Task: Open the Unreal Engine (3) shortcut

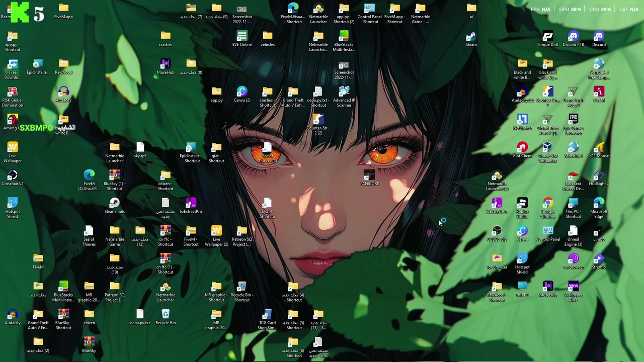Action: tap(573, 236)
